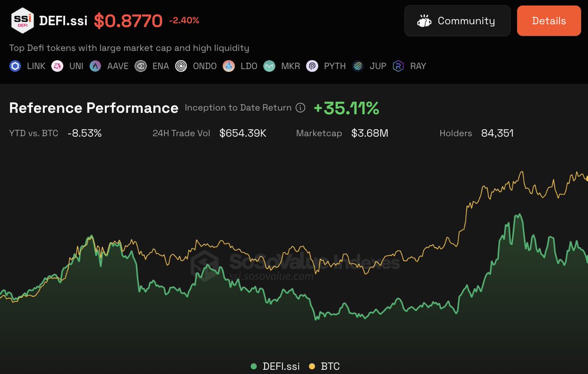Click the ONDO token icon

[181, 66]
